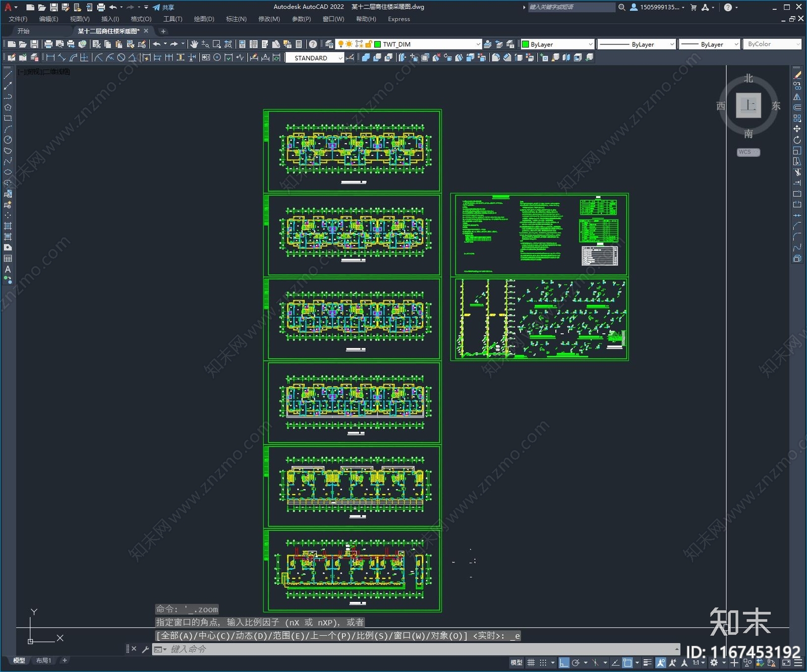The height and width of the screenshot is (672, 807).
Task: Toggle lineweight display in status bar
Action: [648, 663]
